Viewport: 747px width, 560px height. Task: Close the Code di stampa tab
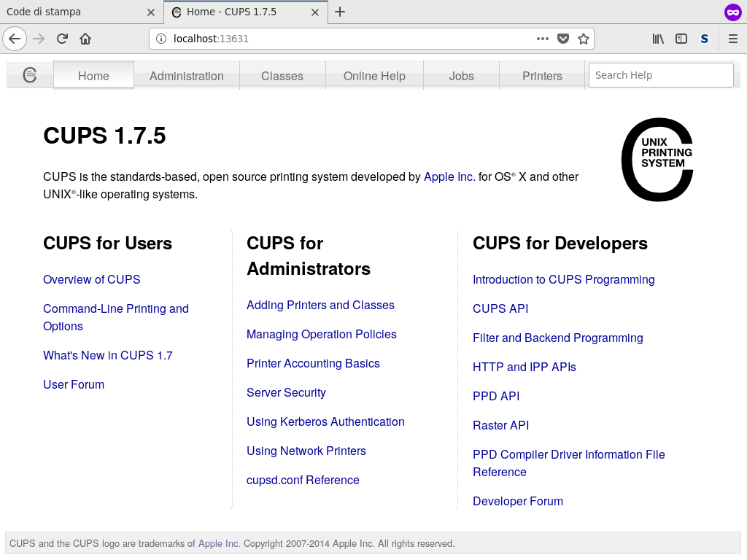click(151, 12)
